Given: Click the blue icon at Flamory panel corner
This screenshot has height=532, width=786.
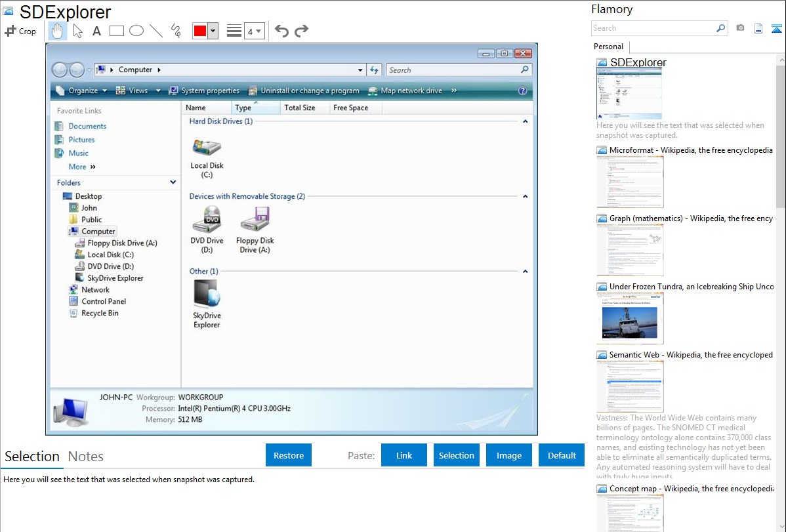Looking at the screenshot, I should click(x=776, y=28).
